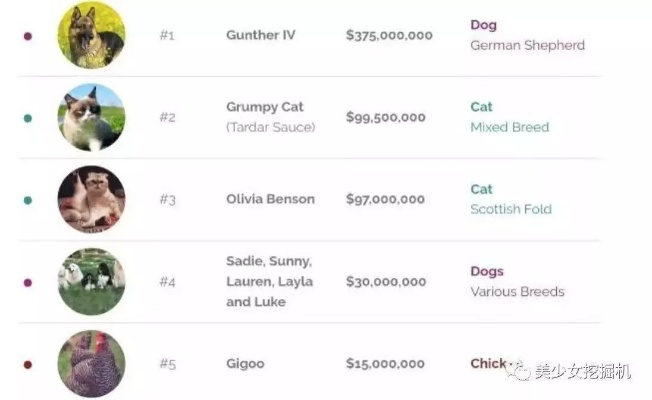This screenshot has width=652, height=400.
Task: Open the Olivia Benson cat thumbnail
Action: [92, 199]
